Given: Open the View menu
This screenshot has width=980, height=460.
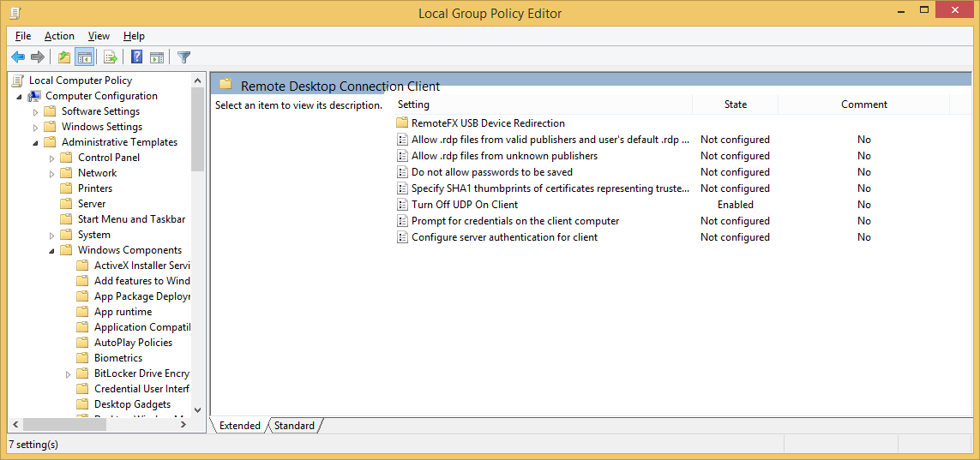Looking at the screenshot, I should tap(99, 36).
